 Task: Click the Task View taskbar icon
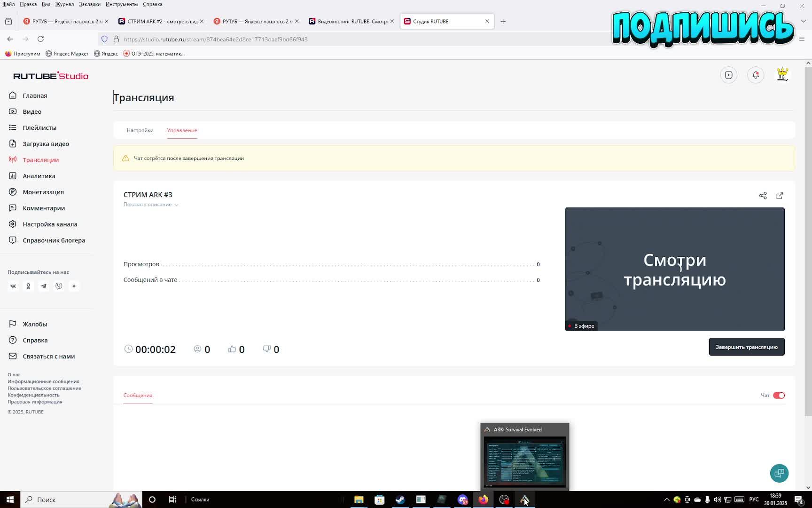point(172,500)
